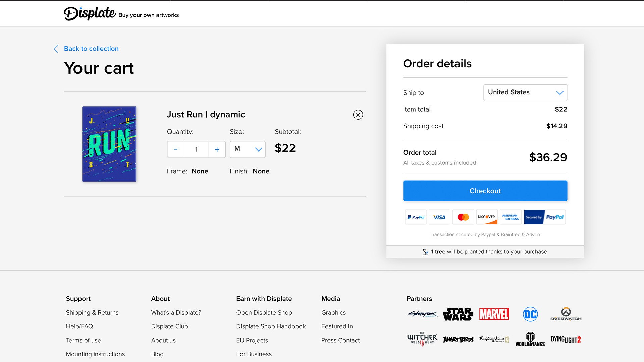The image size is (644, 362).
Task: Open Shipping & Returns footer link
Action: tap(92, 313)
